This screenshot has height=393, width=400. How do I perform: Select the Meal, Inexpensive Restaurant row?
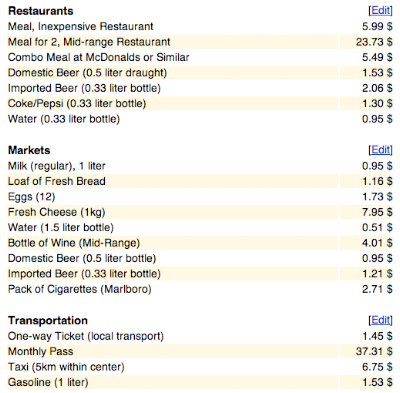(200, 26)
